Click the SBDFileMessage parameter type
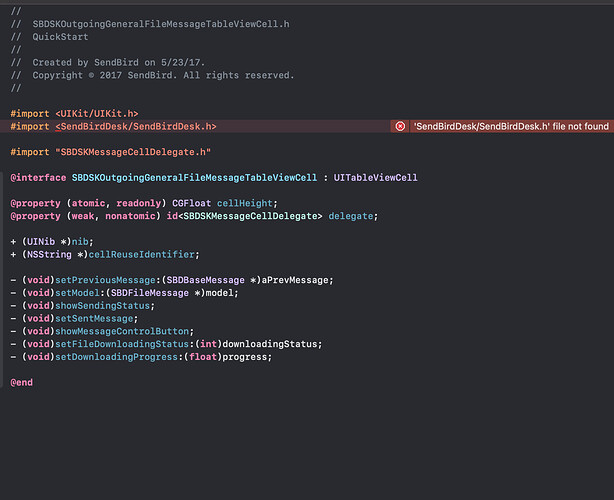The image size is (614, 500). coord(150,293)
